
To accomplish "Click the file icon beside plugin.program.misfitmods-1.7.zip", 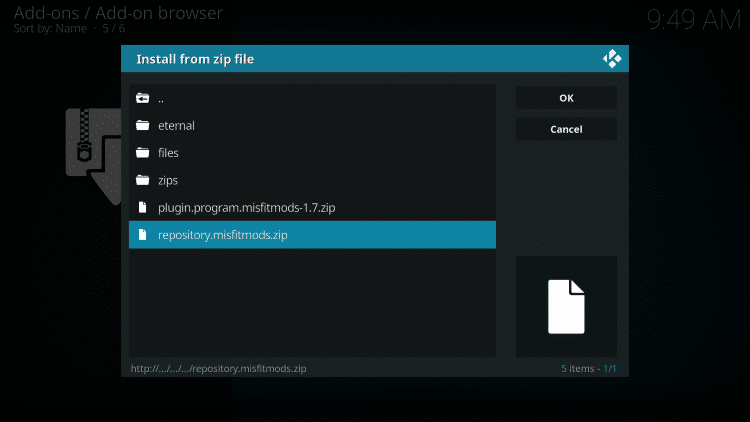I will coord(142,208).
